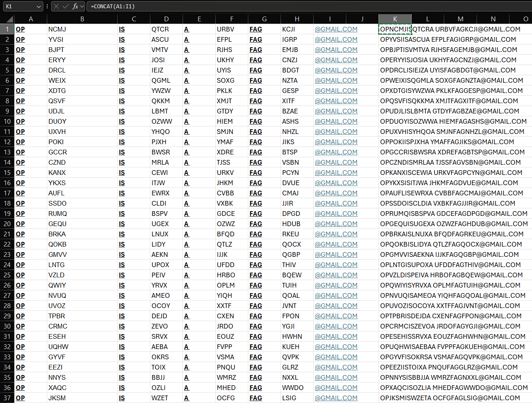This screenshot has width=532, height=403.
Task: Open the @GMAIL.COM link in row 1
Action: [336, 29]
